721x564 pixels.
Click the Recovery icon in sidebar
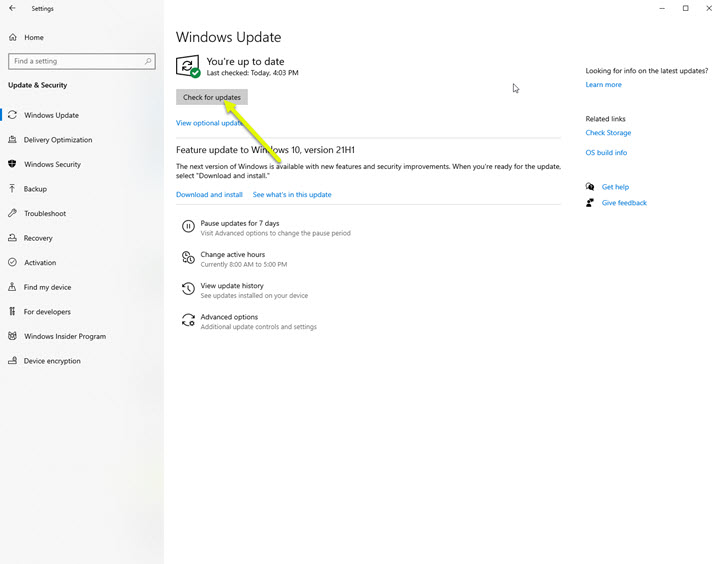12,238
